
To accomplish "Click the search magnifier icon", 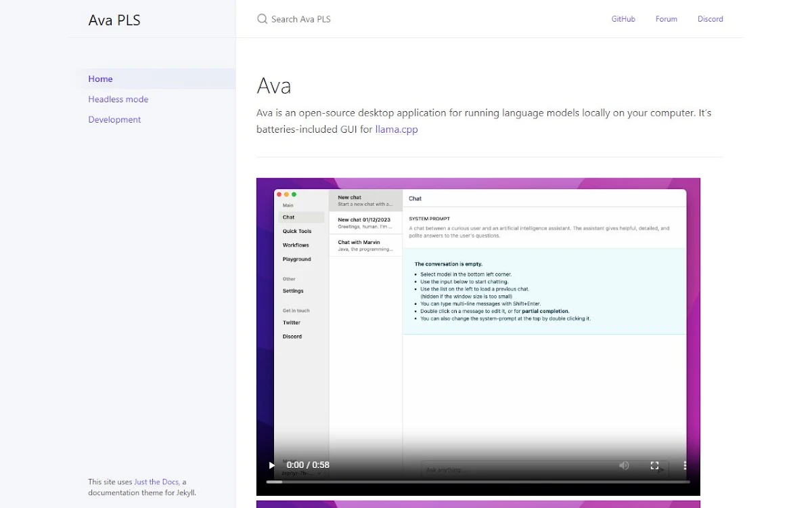I will (x=263, y=19).
